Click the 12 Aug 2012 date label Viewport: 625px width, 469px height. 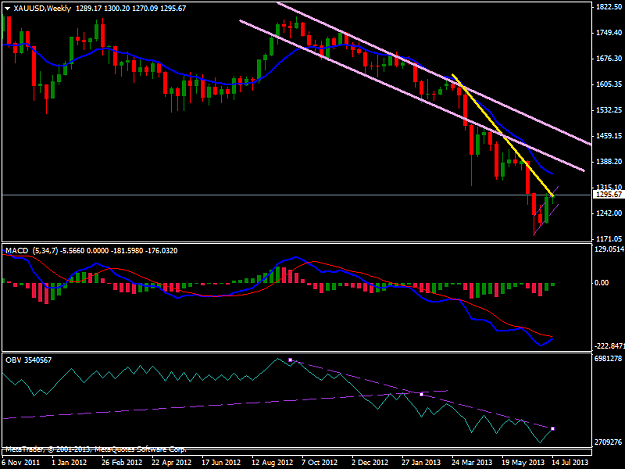(x=272, y=463)
